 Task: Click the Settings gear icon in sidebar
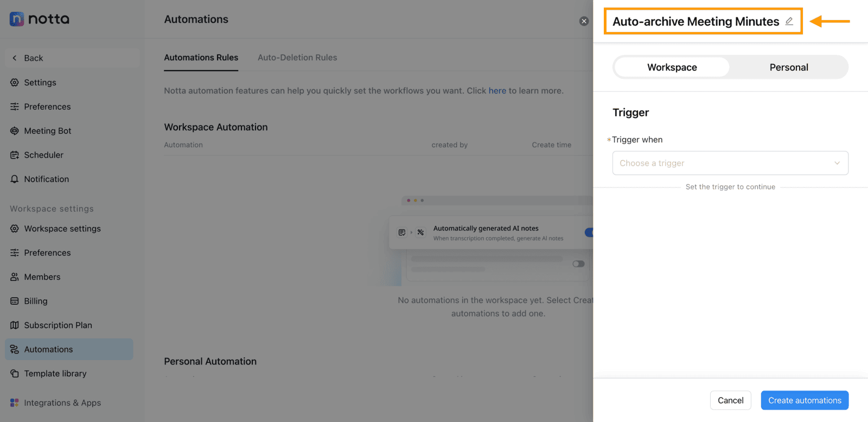(15, 83)
